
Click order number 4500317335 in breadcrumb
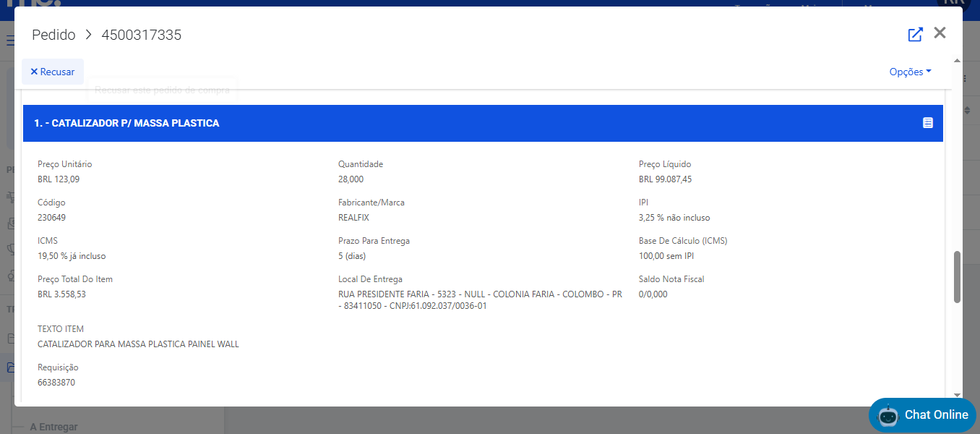[x=142, y=35]
